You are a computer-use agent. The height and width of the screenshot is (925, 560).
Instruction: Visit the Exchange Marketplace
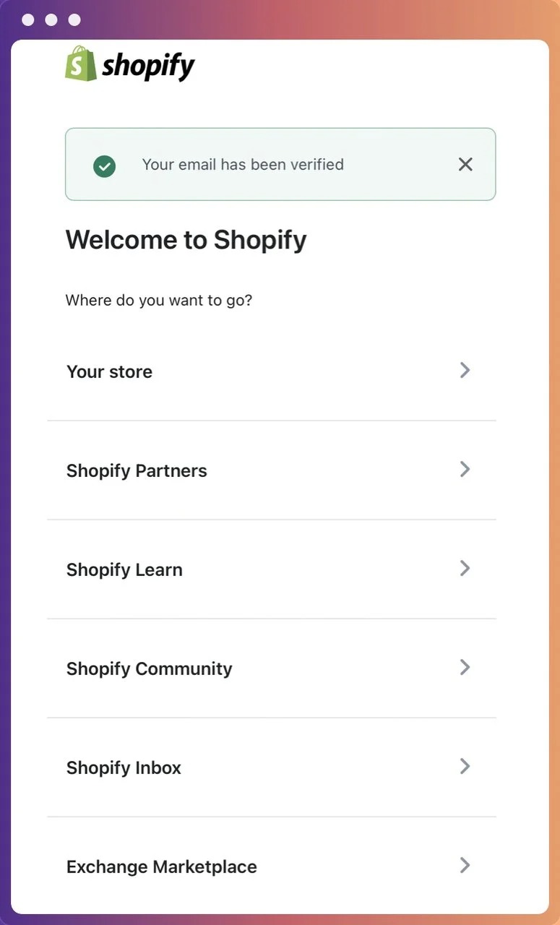tap(160, 866)
